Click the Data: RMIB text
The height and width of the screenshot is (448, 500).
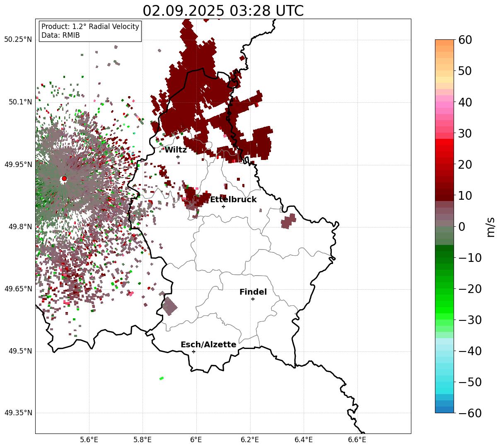coord(60,35)
